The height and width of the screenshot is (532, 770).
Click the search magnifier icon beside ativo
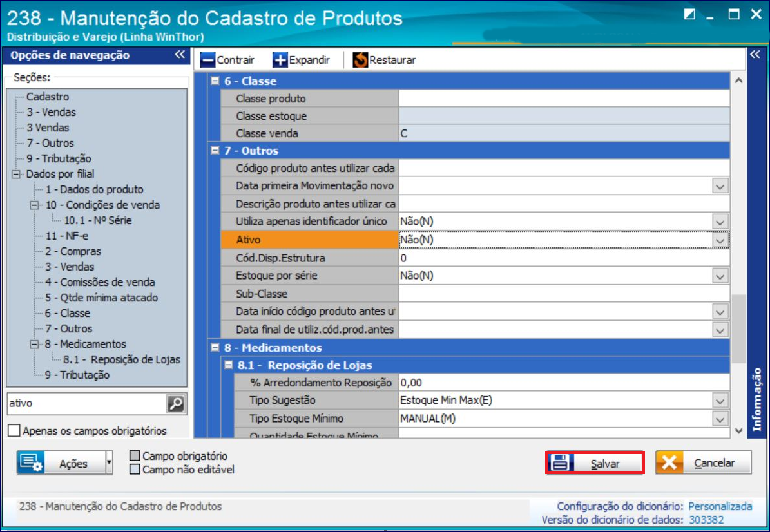pyautogui.click(x=176, y=403)
